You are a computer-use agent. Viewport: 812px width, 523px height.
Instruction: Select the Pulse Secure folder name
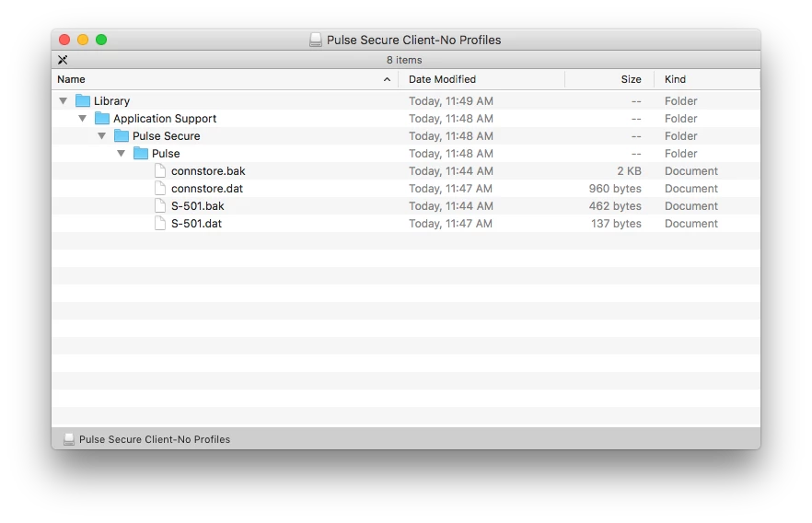click(x=167, y=136)
